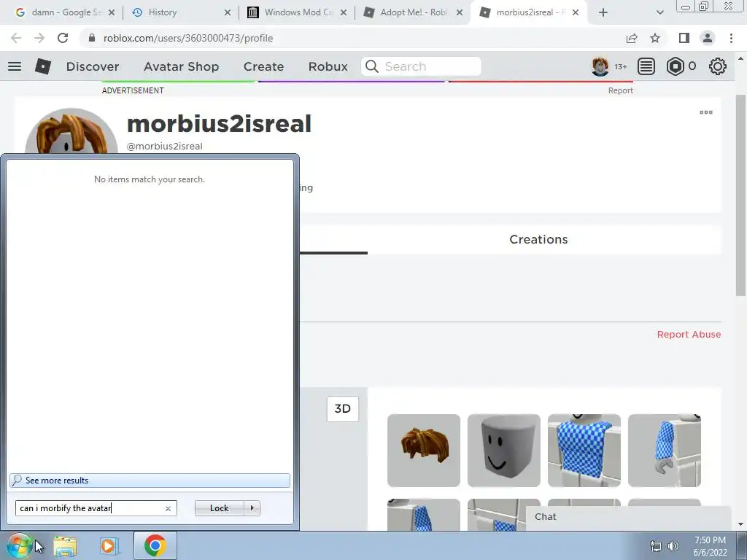Reload the Roblox profile page
747x560 pixels.
[x=63, y=38]
